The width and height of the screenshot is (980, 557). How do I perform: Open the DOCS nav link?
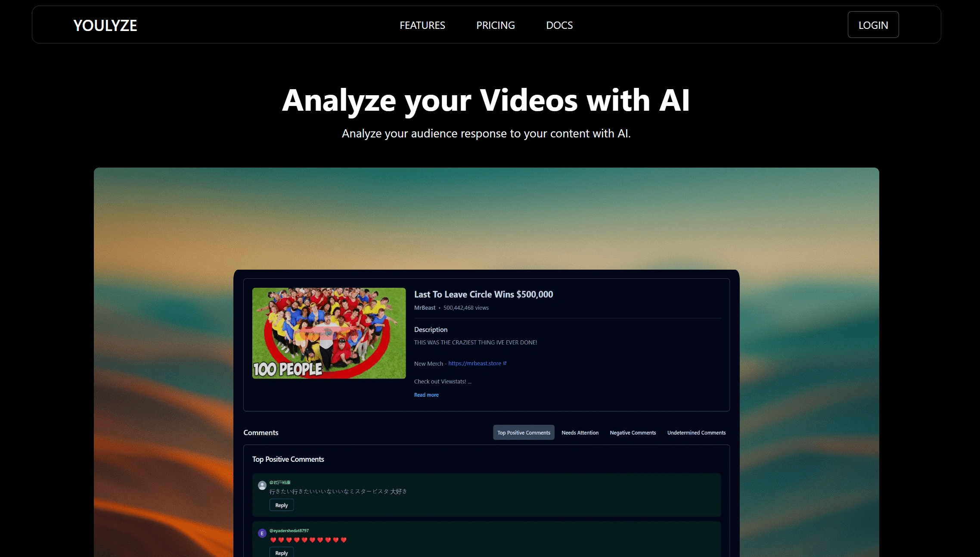[559, 25]
